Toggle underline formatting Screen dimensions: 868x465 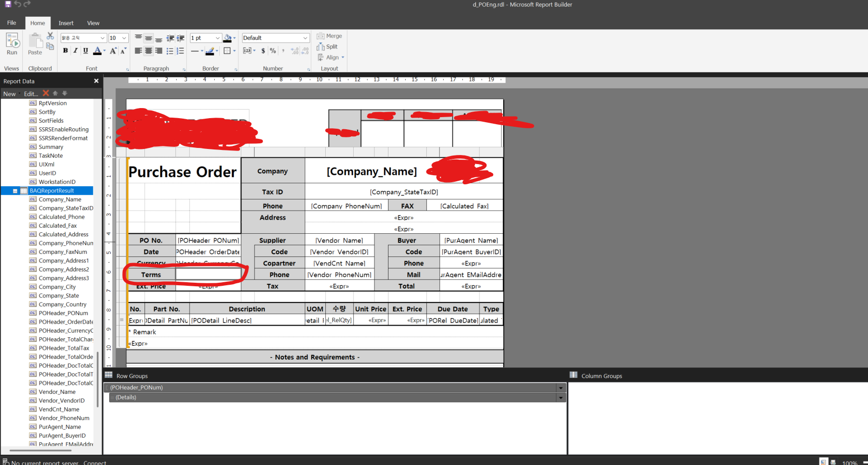coord(85,50)
